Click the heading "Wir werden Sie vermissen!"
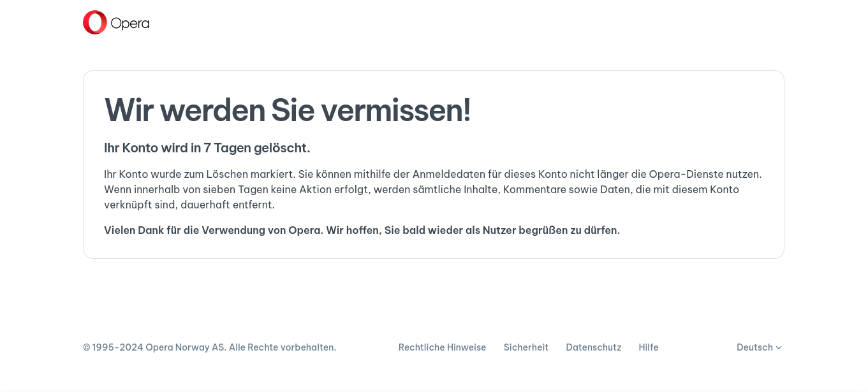868x392 pixels. [287, 110]
